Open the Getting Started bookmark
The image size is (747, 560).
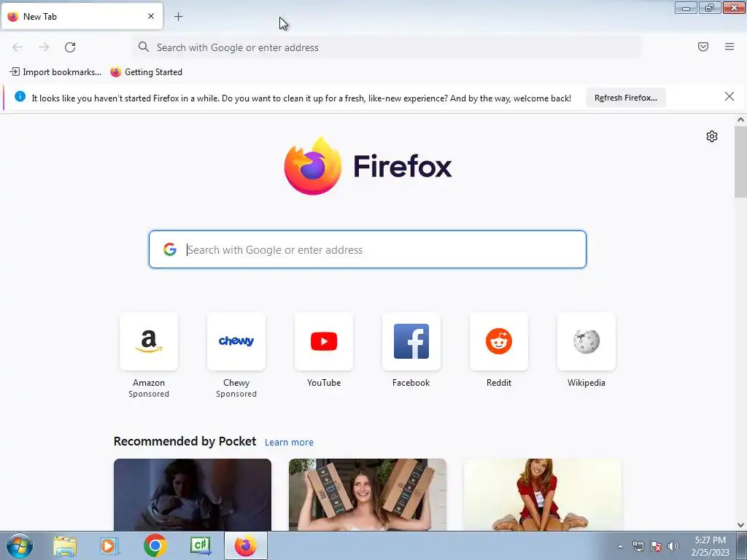[x=146, y=72]
